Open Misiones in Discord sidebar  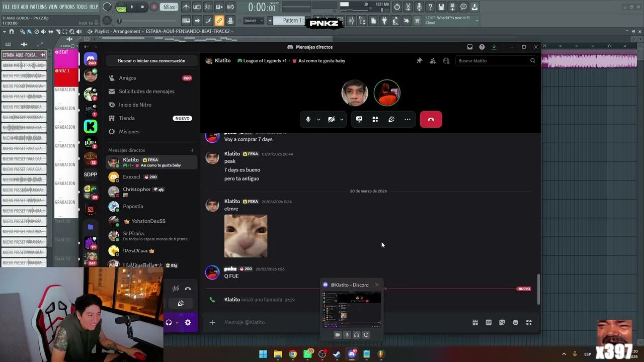point(151,132)
